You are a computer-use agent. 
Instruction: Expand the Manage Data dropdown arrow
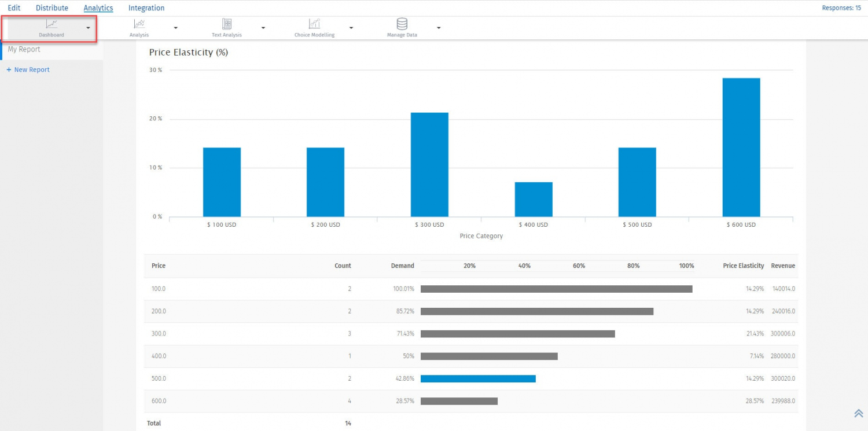439,27
